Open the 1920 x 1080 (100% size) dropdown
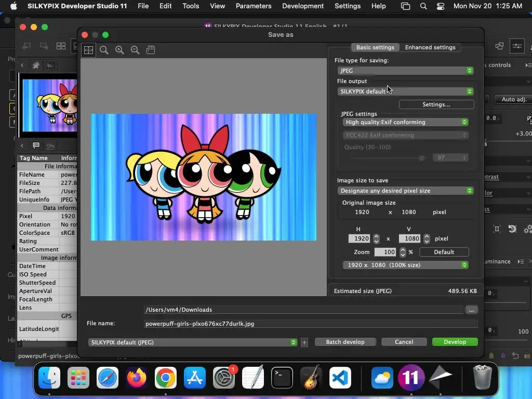532x399 pixels. 405,265
